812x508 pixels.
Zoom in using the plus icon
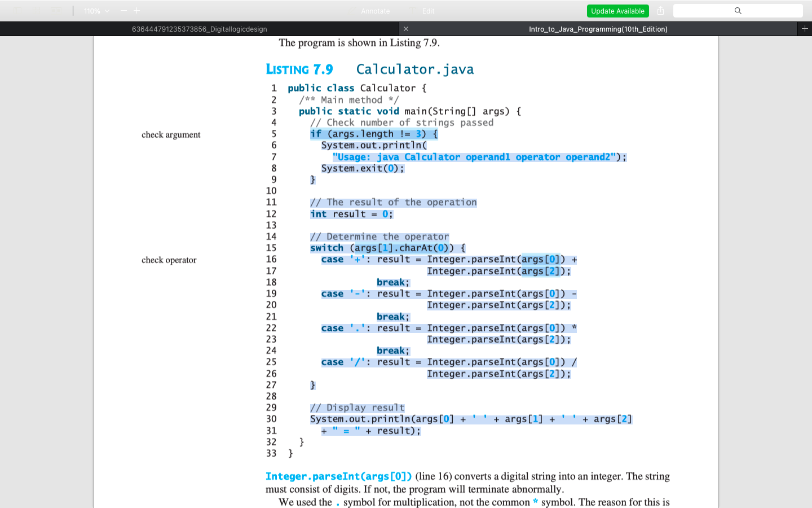[136, 10]
